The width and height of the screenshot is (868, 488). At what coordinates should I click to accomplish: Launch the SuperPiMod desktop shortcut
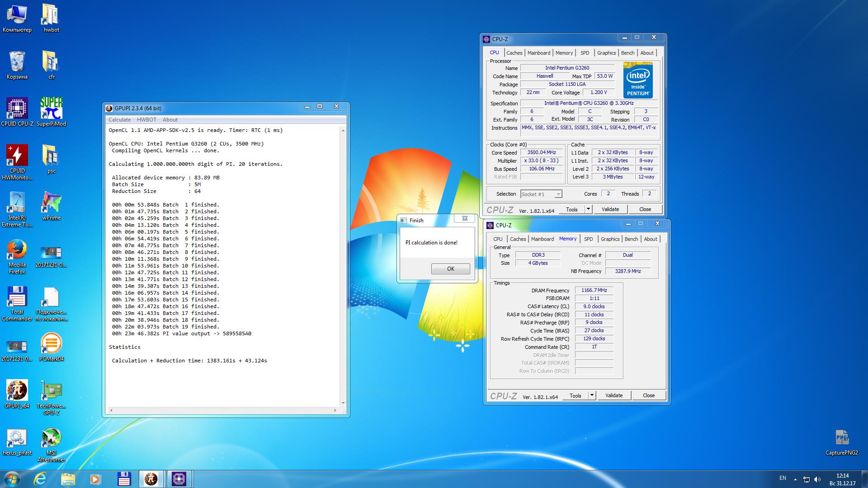point(51,112)
